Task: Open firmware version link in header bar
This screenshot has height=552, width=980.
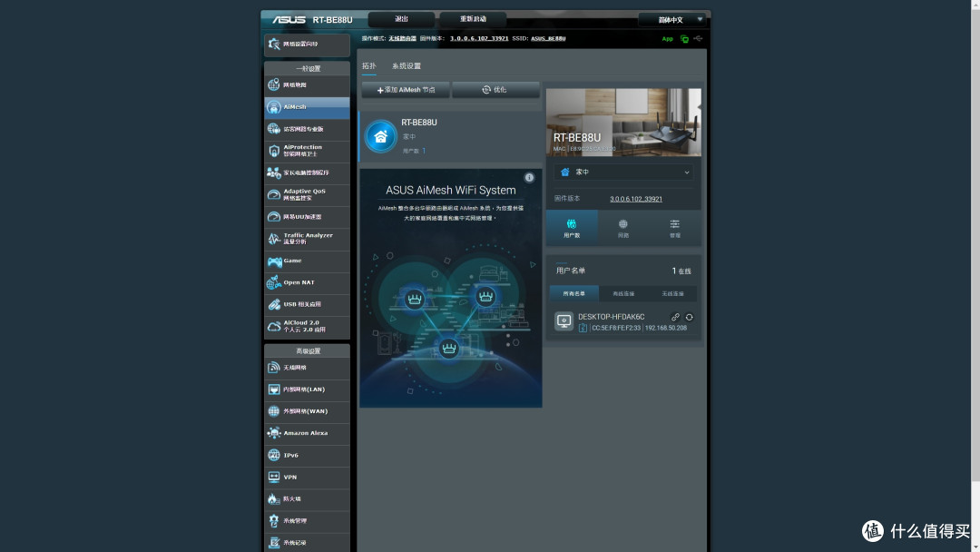Action: point(479,39)
